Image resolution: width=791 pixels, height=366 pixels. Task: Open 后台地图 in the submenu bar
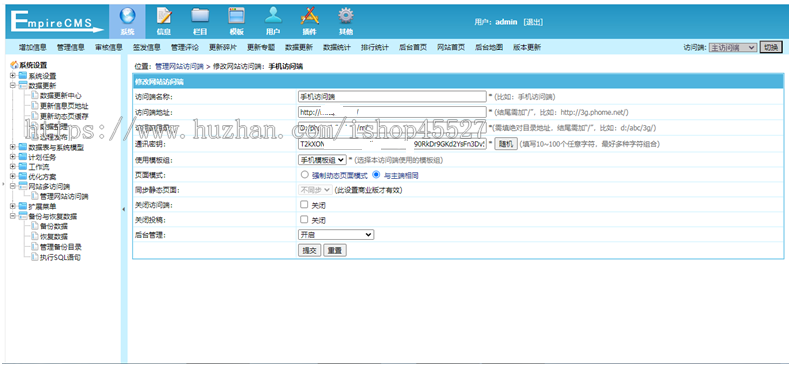(x=489, y=47)
